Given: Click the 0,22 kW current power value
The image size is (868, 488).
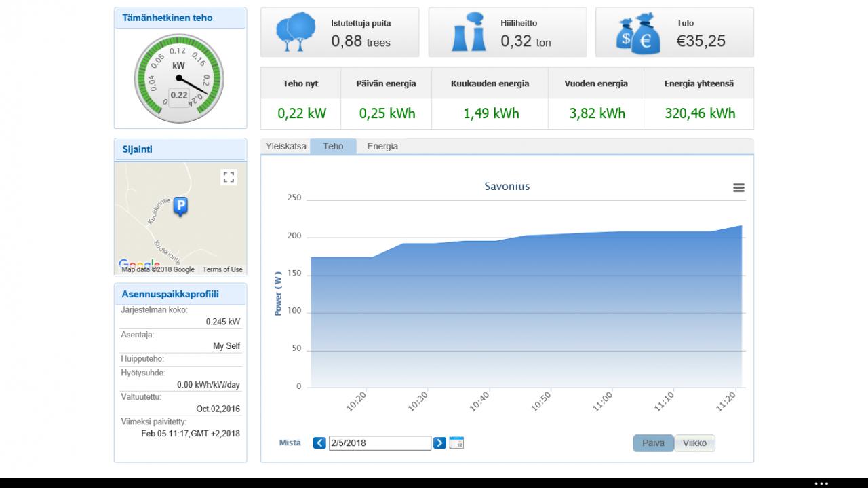Looking at the screenshot, I should pyautogui.click(x=302, y=113).
